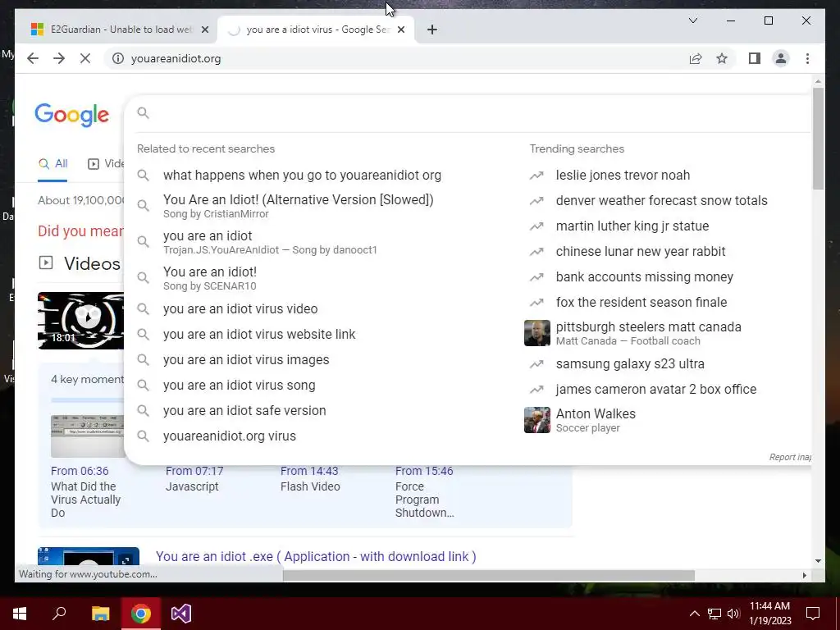Select the 'you are a idiot virus' Google tab
Screen dimensions: 840x630
[x=315, y=30]
